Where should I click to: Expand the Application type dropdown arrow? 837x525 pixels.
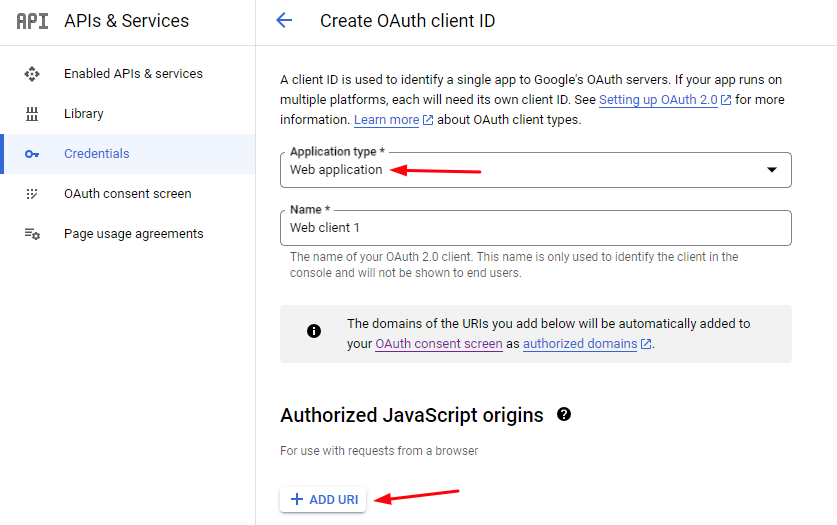tap(772, 170)
